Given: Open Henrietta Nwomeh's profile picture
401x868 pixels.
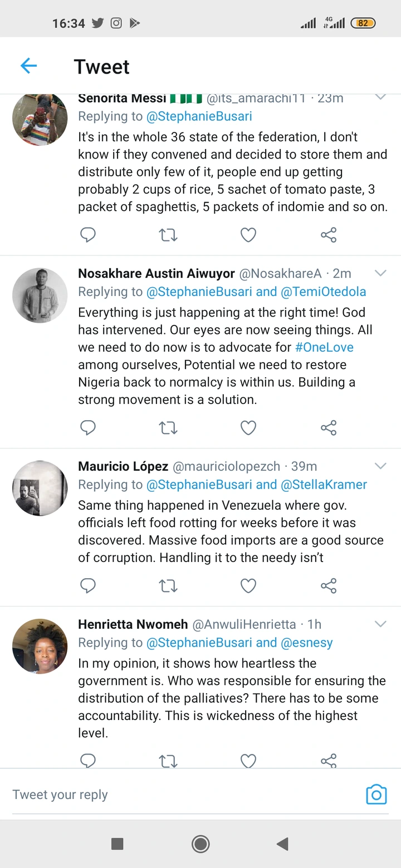Looking at the screenshot, I should click(x=40, y=646).
